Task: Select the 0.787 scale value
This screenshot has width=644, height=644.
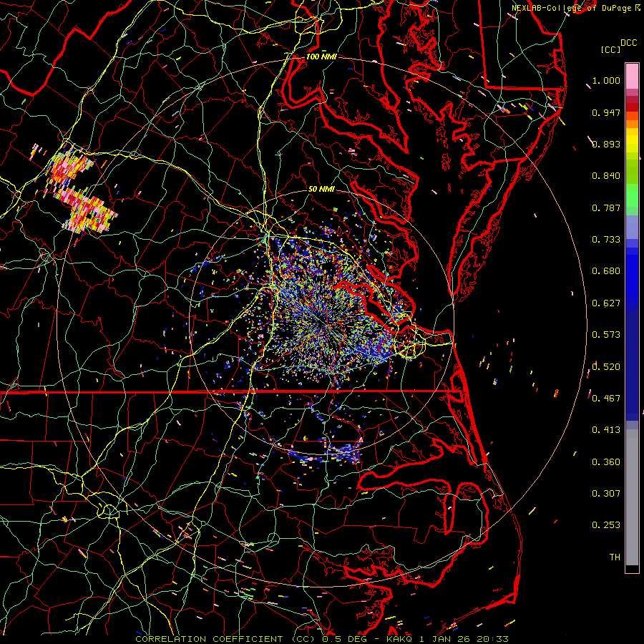Action: click(x=606, y=208)
